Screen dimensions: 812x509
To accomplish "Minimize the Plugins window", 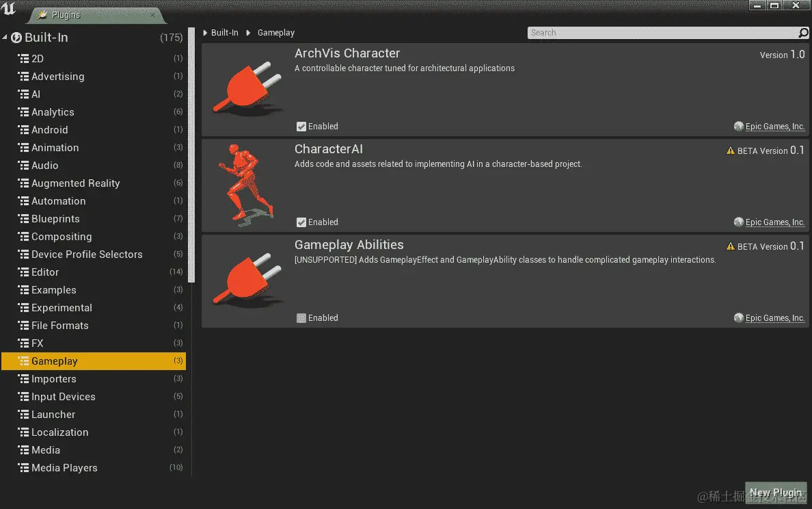I will point(757,5).
